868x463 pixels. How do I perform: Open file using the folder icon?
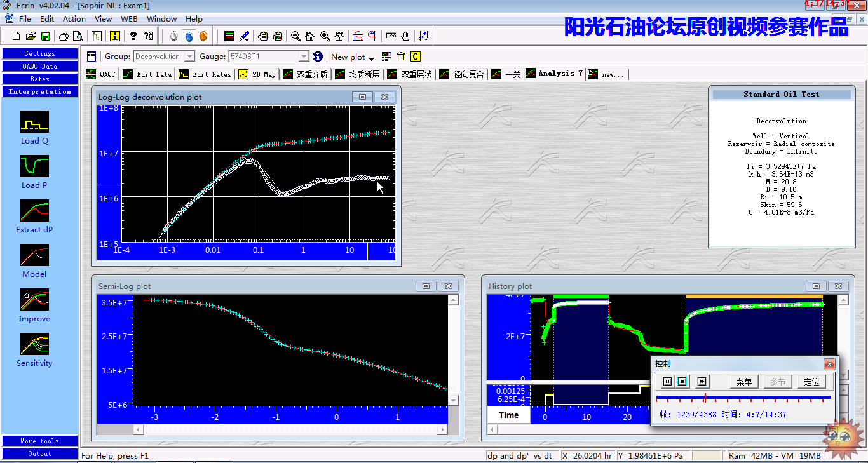(x=31, y=36)
